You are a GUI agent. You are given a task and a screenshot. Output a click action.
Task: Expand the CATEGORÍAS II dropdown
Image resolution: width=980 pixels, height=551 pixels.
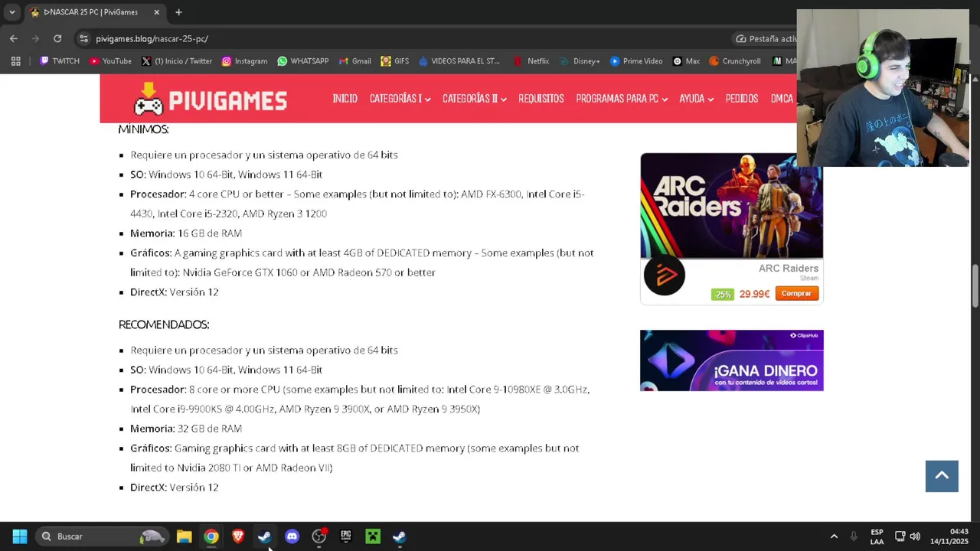(474, 99)
